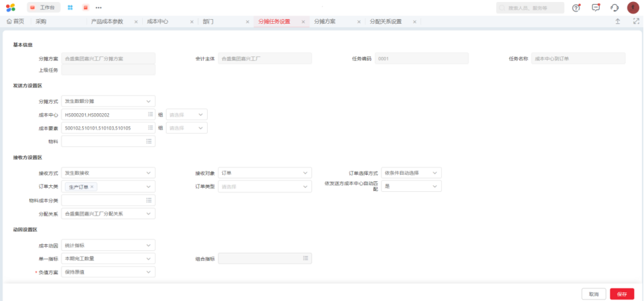Open the 订单类型 dropdown
The image size is (644, 301).
point(265,187)
